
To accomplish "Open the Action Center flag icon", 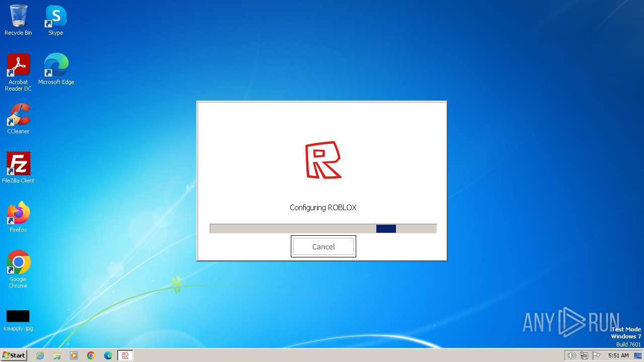I will coord(597,355).
